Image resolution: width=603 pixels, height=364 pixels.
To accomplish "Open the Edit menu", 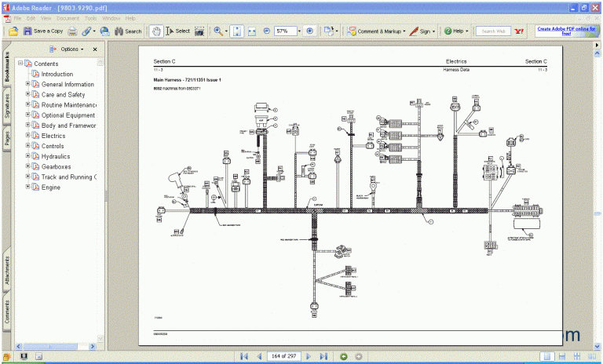I will pyautogui.click(x=31, y=18).
